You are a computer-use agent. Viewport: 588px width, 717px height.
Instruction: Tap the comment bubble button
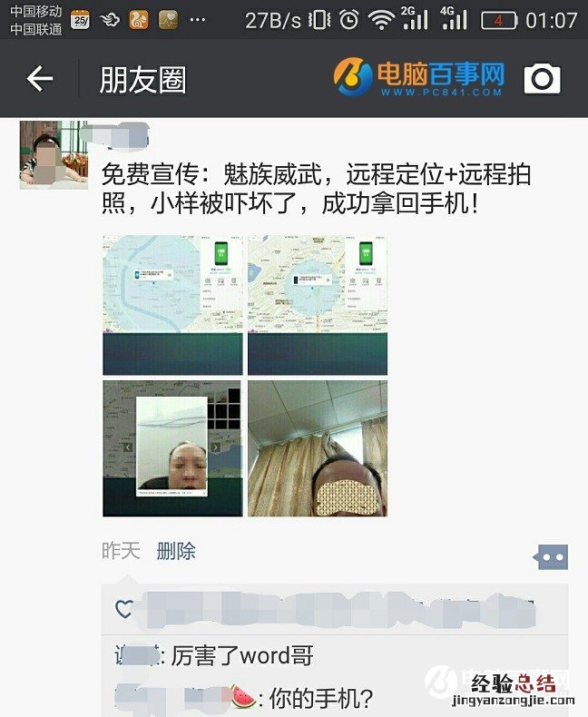[x=551, y=557]
